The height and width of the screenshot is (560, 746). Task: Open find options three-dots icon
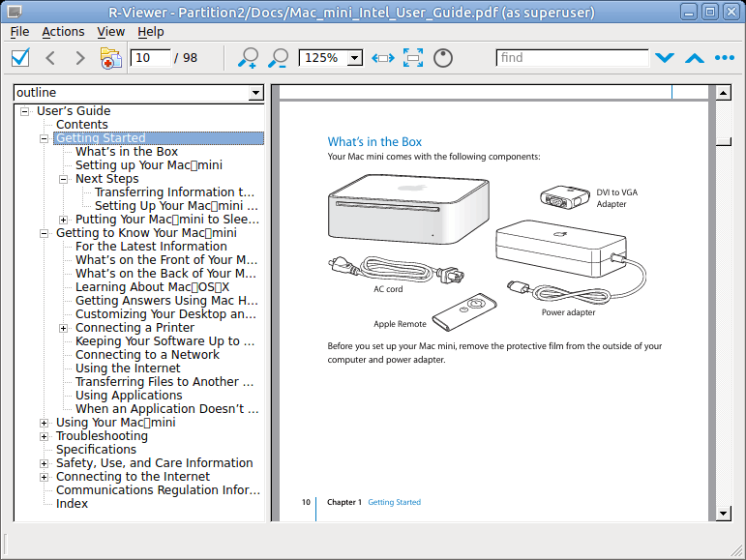point(725,58)
